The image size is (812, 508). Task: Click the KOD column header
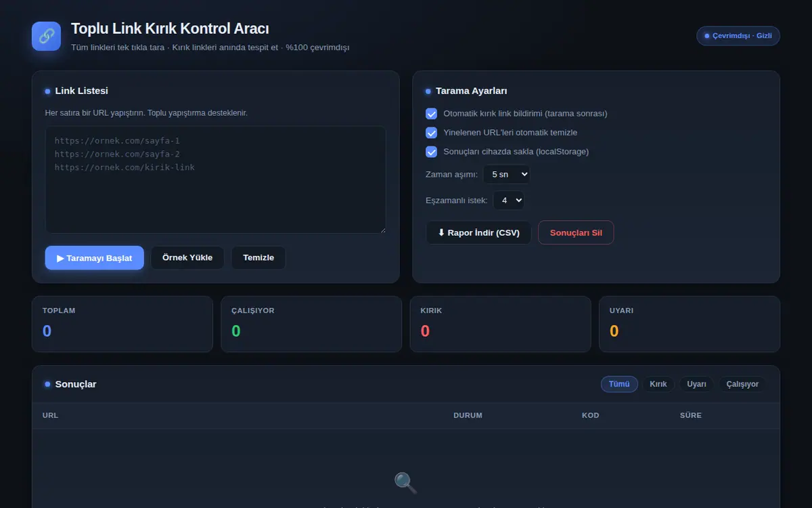pos(590,415)
